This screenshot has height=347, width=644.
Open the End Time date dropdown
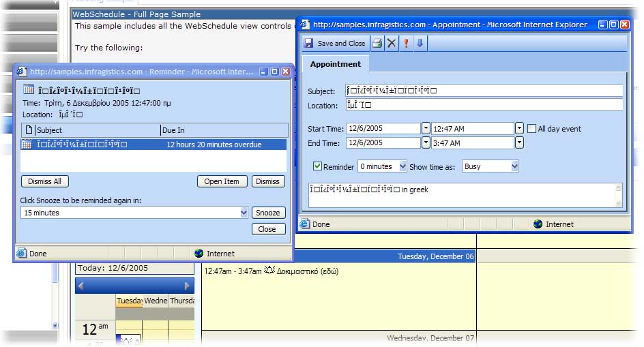[x=426, y=143]
